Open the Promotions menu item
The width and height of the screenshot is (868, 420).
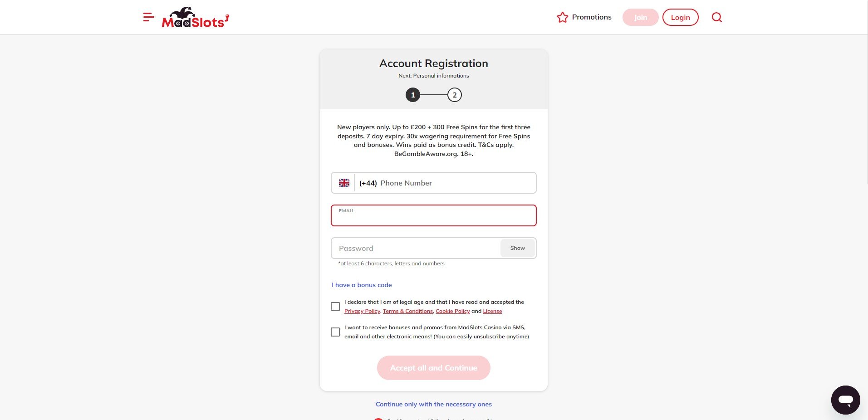591,17
